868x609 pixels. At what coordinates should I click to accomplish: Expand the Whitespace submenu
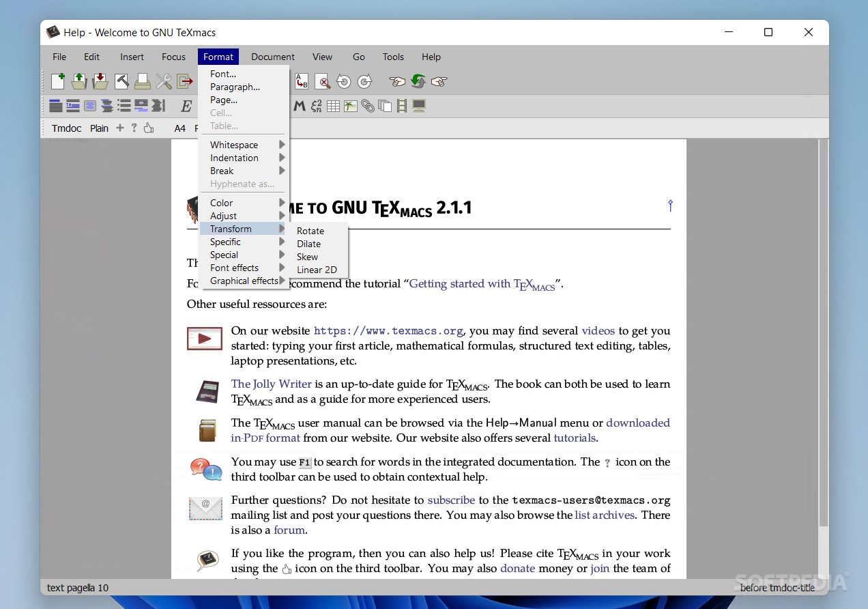pyautogui.click(x=244, y=145)
